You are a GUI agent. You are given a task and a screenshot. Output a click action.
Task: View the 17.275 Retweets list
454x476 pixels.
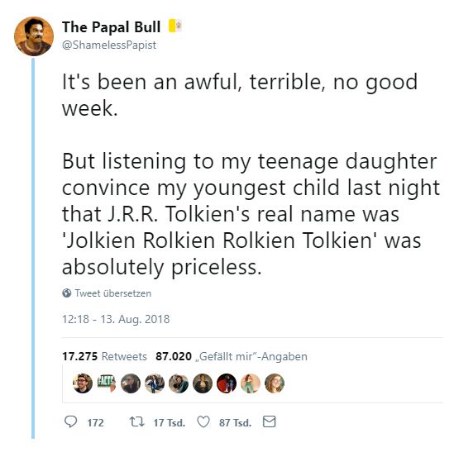click(104, 356)
